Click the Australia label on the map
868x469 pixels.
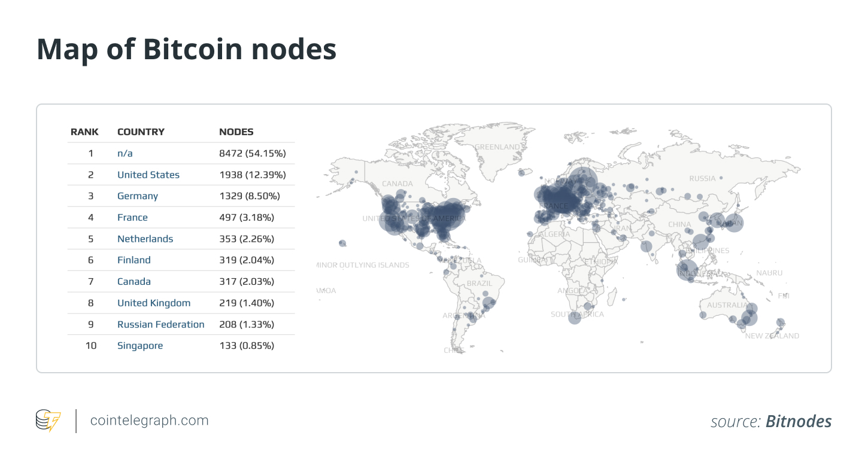(x=727, y=305)
